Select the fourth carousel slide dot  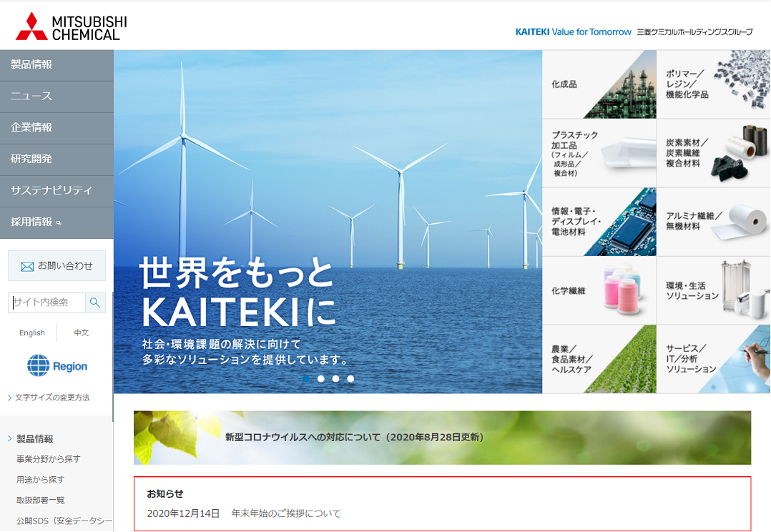pos(350,378)
